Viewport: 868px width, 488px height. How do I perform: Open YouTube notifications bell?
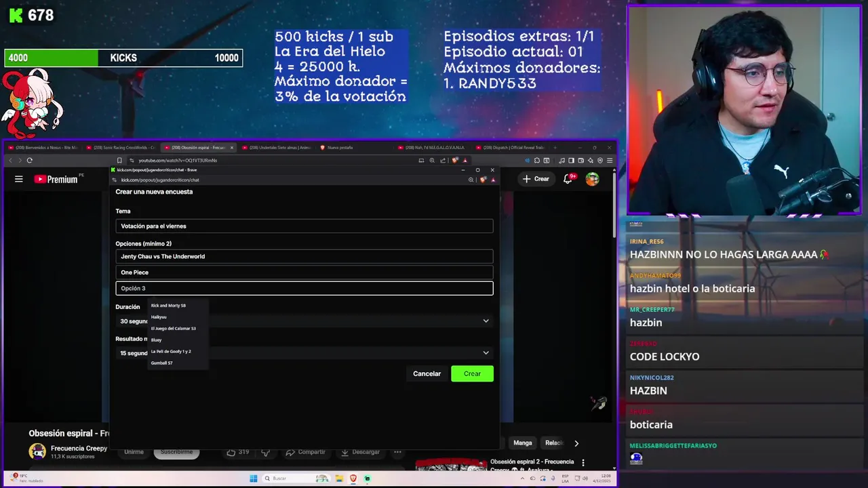tap(568, 179)
